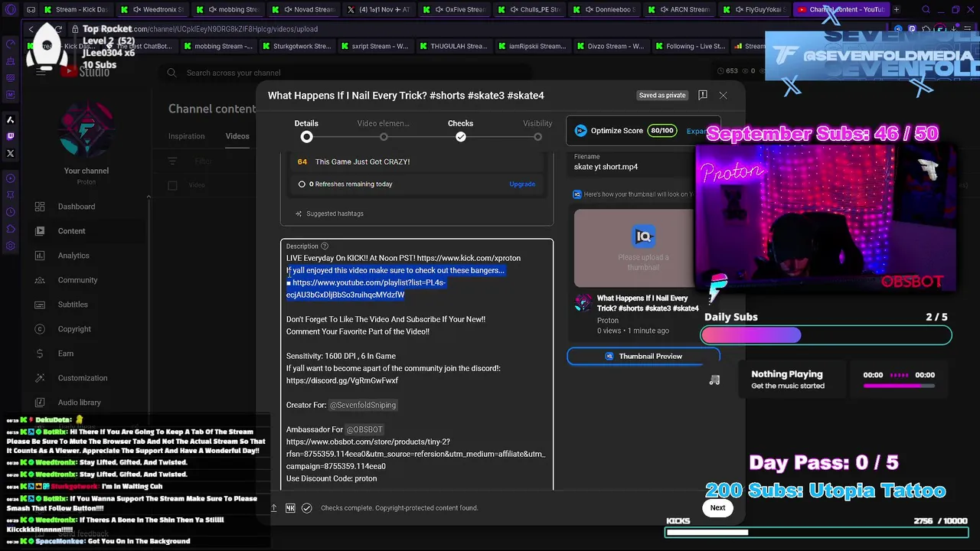980x551 pixels.
Task: Open the Checks step checkmark
Action: pyautogui.click(x=460, y=137)
